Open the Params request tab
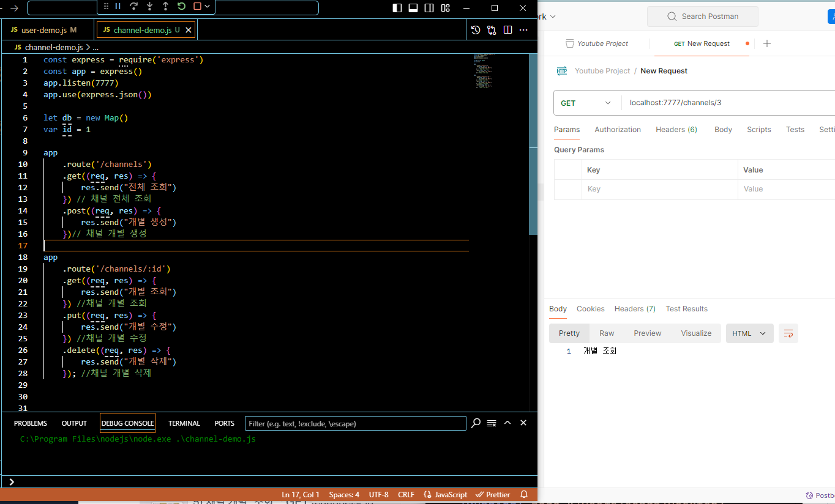 [567, 130]
